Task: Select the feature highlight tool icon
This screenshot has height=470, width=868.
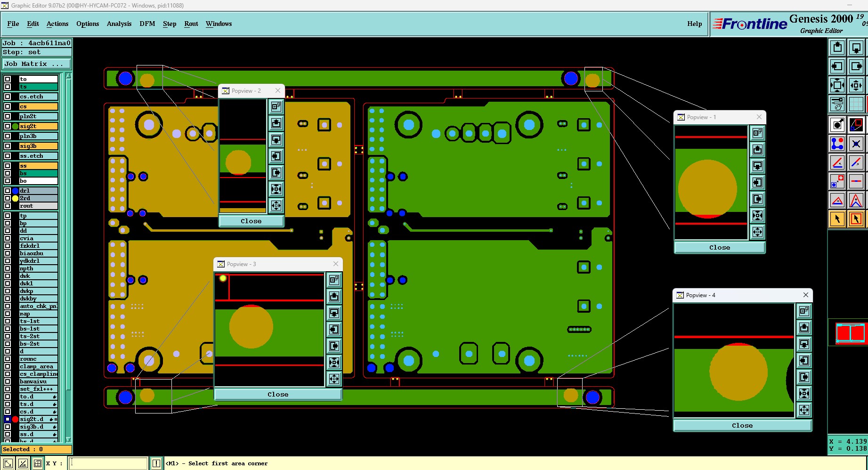Action: point(837,125)
